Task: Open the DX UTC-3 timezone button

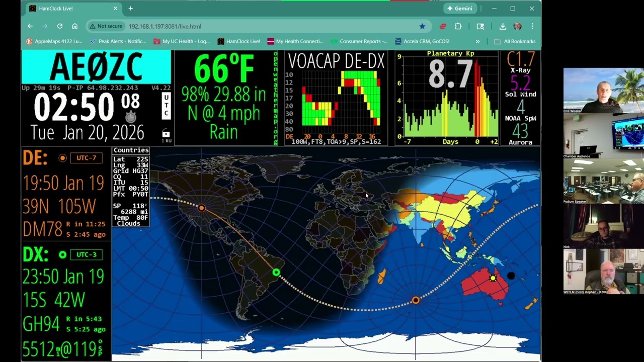Action: [86, 254]
